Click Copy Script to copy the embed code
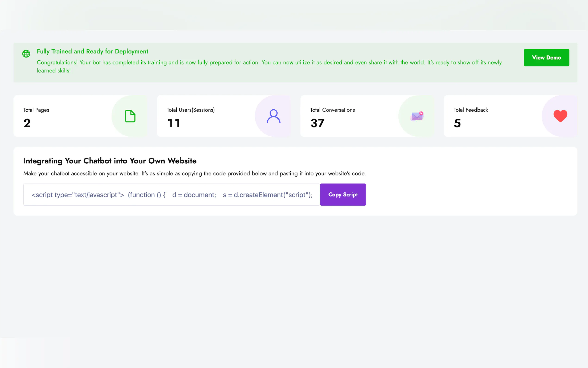 (343, 194)
